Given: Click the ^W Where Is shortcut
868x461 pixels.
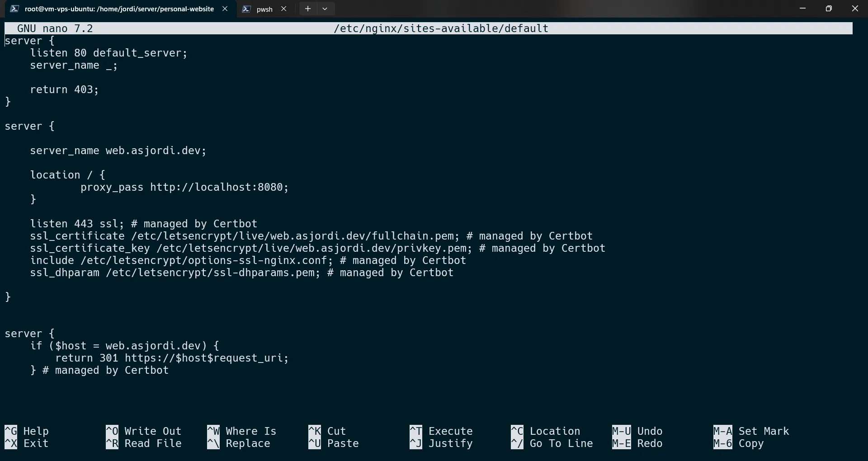Looking at the screenshot, I should [242, 431].
